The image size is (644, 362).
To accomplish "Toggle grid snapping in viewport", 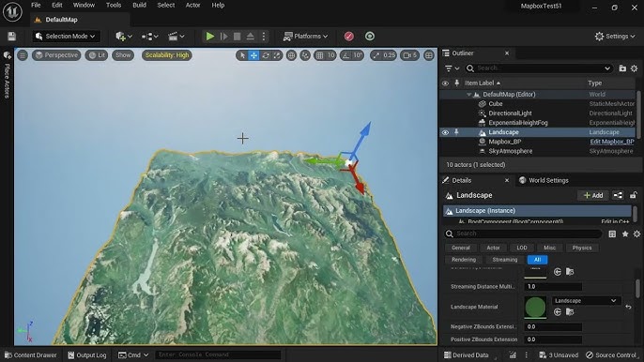I will coord(319,55).
